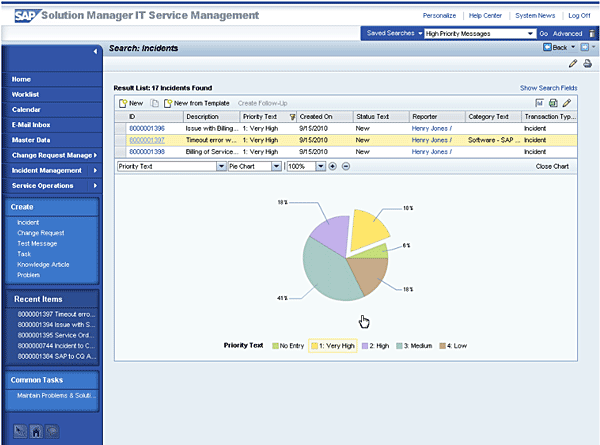Open chart view icon in result toolbar
Image resolution: width=600 pixels, height=445 pixels.
coord(540,103)
